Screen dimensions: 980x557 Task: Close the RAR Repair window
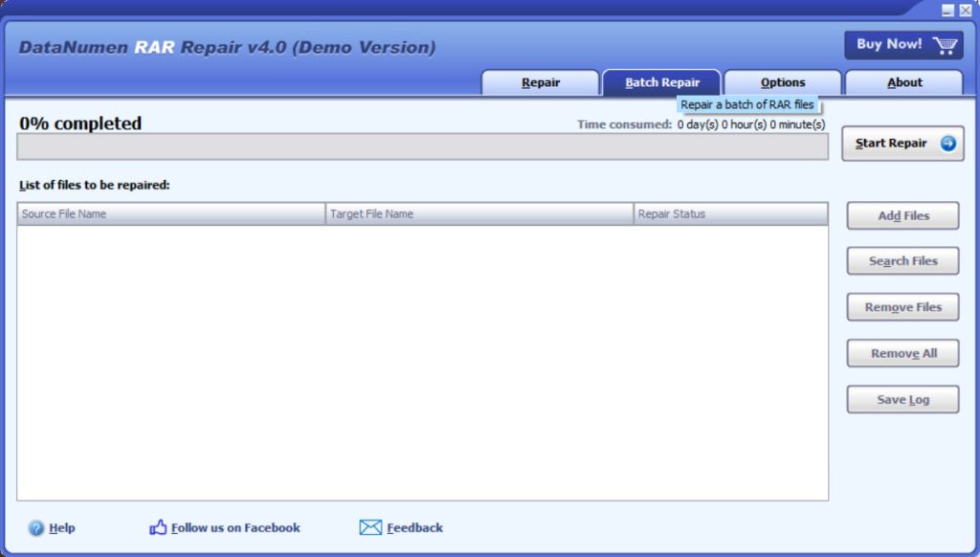(x=966, y=10)
